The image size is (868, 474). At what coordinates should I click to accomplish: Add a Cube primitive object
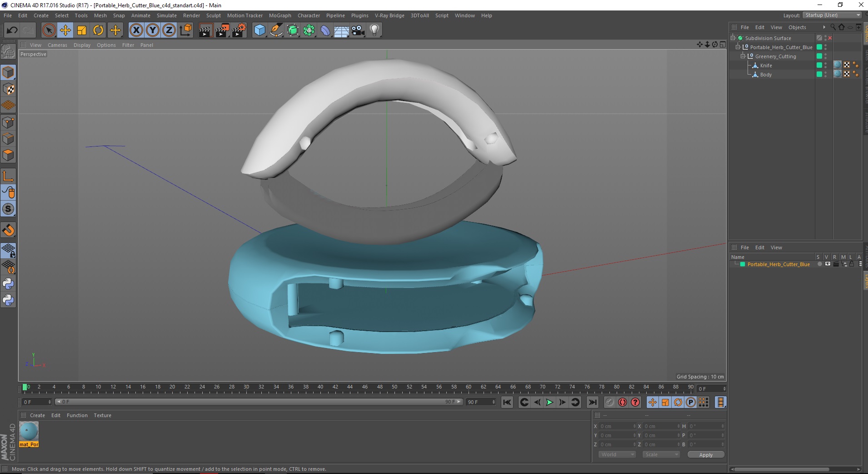259,30
